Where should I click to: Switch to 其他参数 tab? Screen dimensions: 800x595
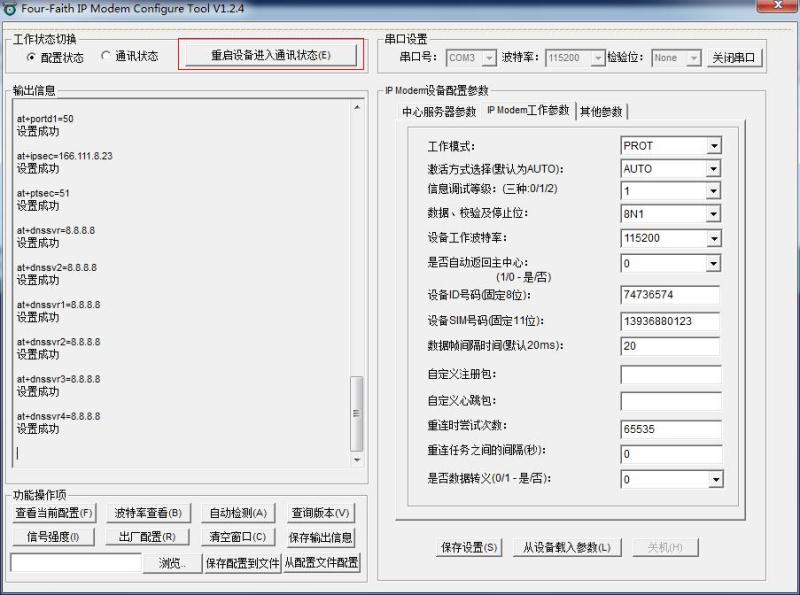601,111
